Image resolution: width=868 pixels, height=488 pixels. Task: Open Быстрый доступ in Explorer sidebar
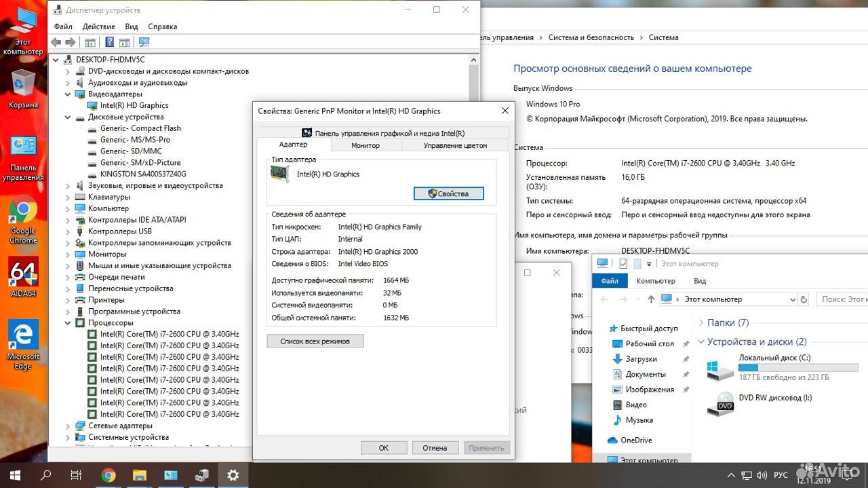tap(649, 328)
